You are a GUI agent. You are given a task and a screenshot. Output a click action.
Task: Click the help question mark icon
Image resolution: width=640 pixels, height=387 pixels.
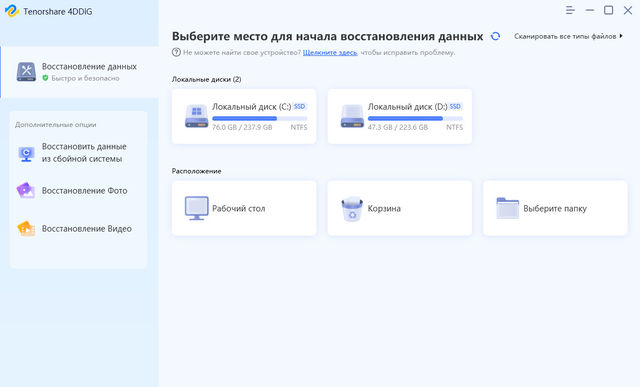click(176, 52)
